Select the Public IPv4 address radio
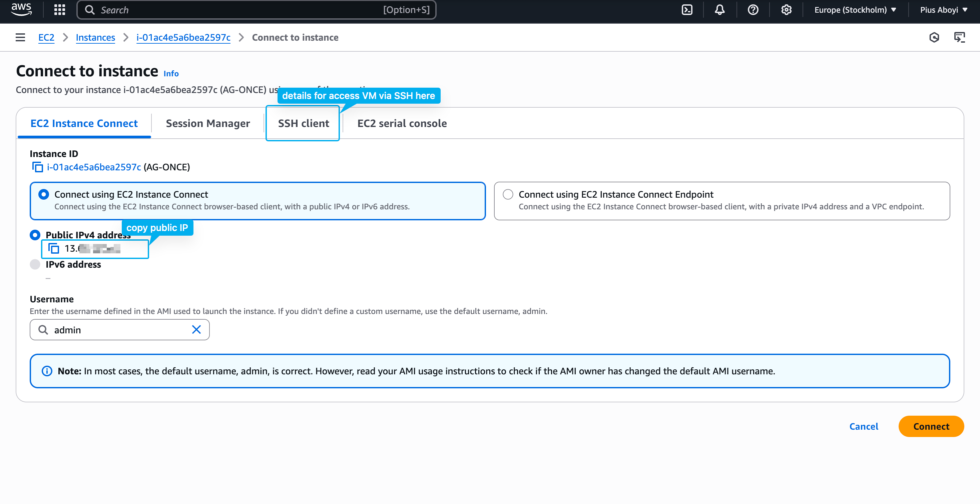Image resolution: width=980 pixels, height=504 pixels. [35, 235]
